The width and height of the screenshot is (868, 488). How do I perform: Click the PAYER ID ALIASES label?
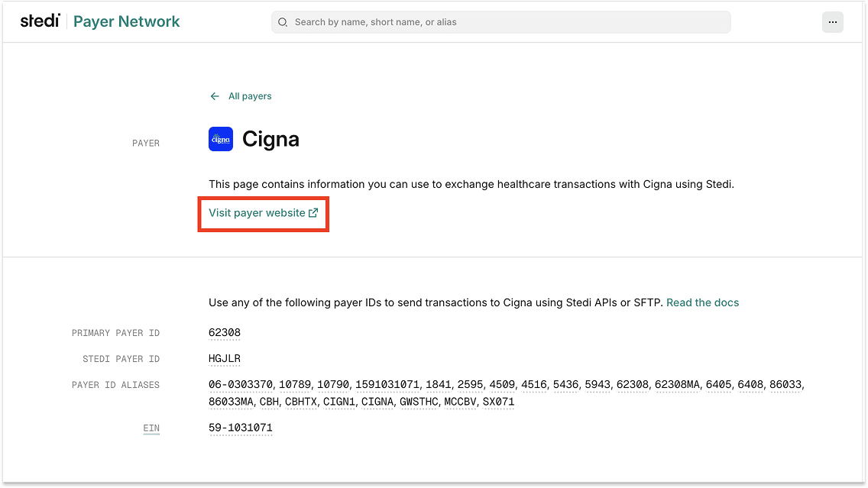coord(115,385)
